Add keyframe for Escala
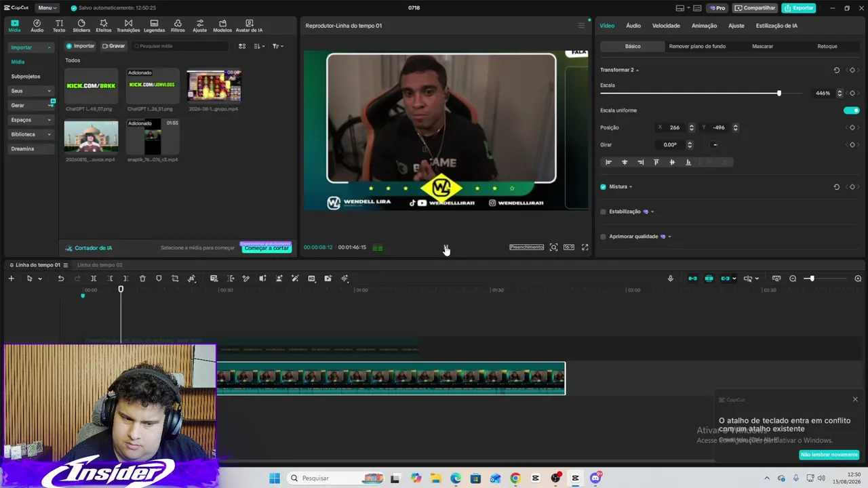The image size is (868, 488). (x=852, y=93)
